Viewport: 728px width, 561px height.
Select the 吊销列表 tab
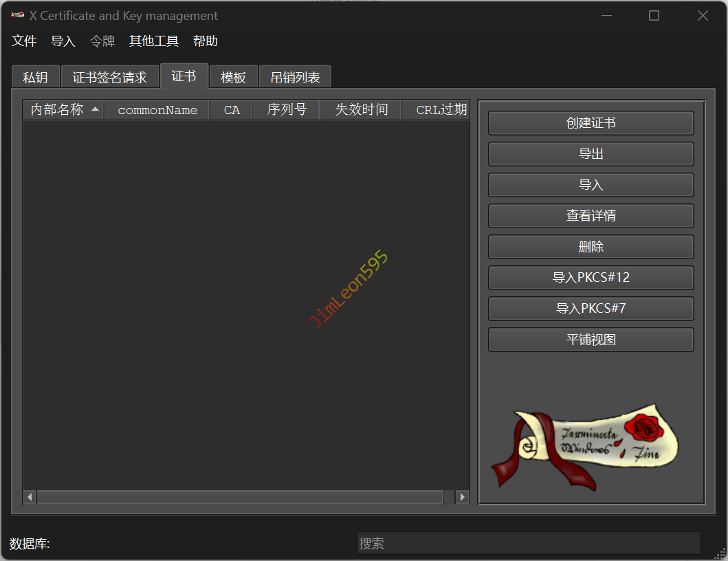click(295, 78)
